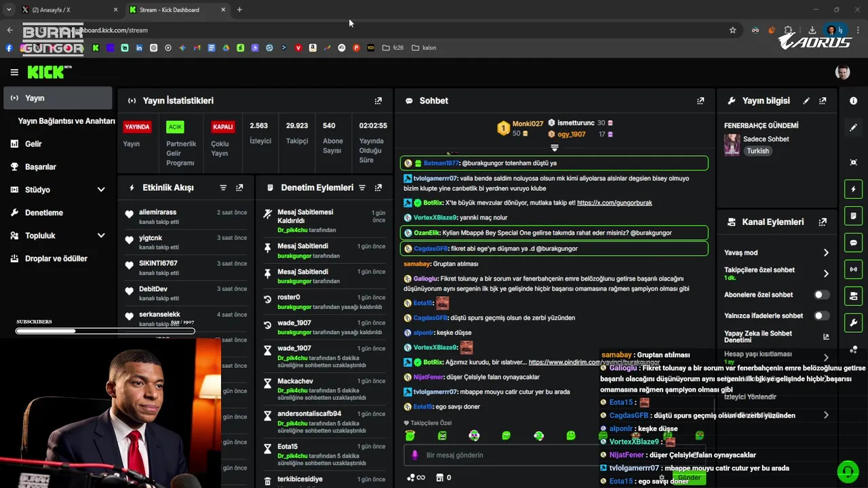This screenshot has width=868, height=488.
Task: Click the green Gönder send button
Action: click(689, 478)
